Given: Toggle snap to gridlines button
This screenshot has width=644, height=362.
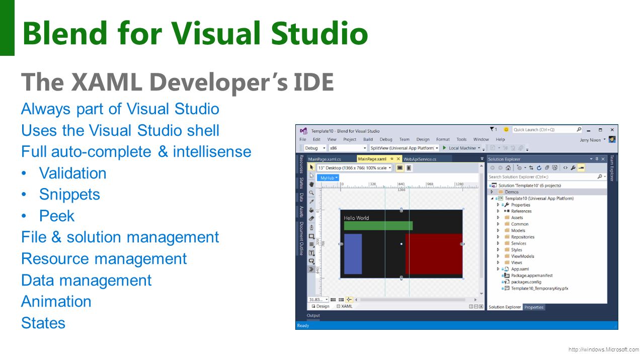Looking at the screenshot, I should coord(341,300).
